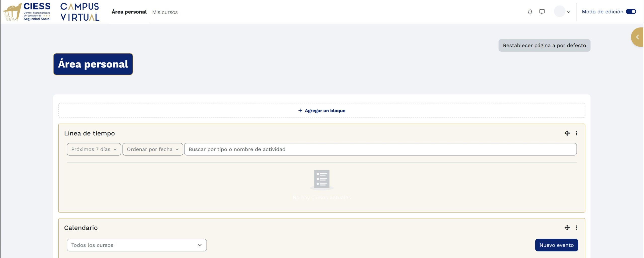Focus the activity search field

380,149
